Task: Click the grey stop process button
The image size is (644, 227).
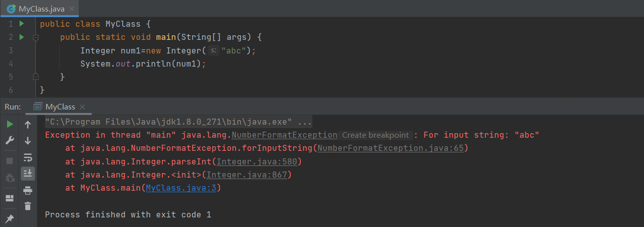Action: pyautogui.click(x=10, y=161)
